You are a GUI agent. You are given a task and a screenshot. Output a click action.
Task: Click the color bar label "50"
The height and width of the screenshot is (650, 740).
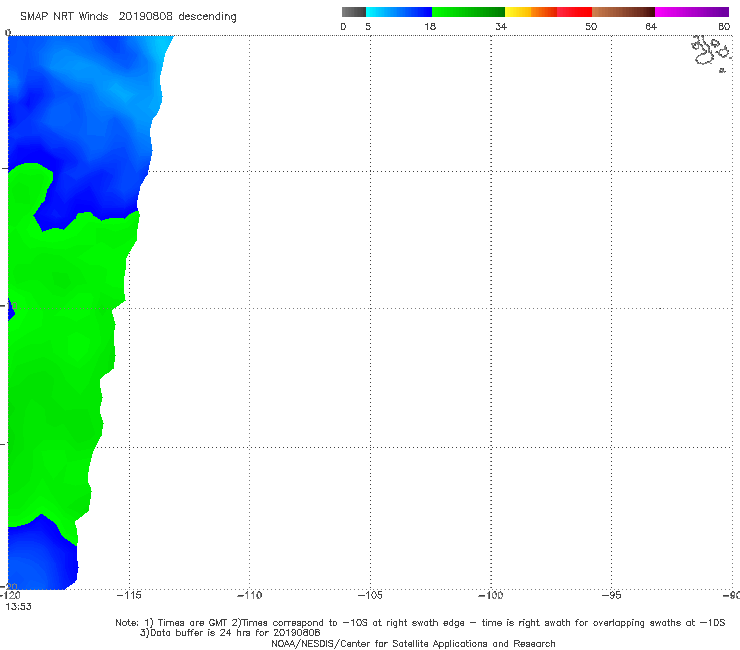pyautogui.click(x=591, y=26)
